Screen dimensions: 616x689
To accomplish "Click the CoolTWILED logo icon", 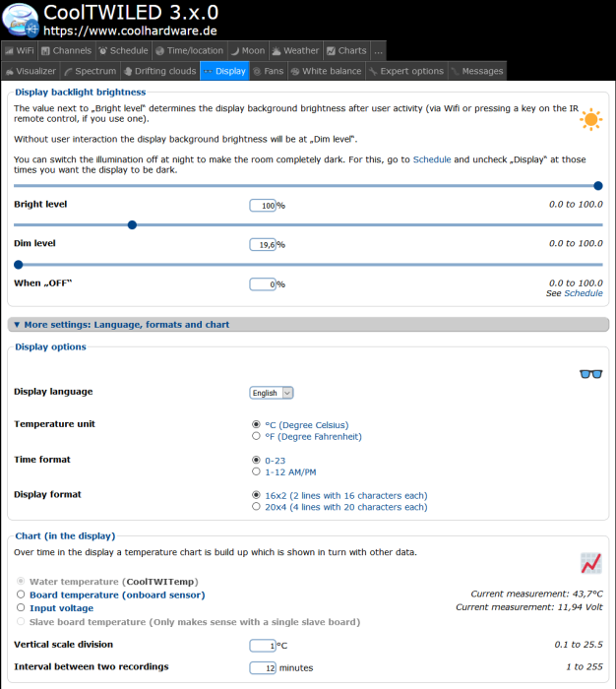I will 20,20.
